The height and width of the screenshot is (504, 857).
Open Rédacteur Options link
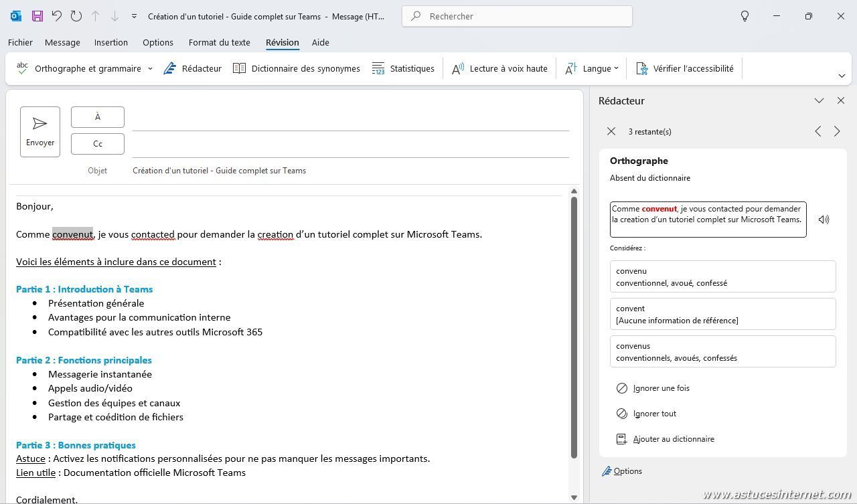point(622,471)
